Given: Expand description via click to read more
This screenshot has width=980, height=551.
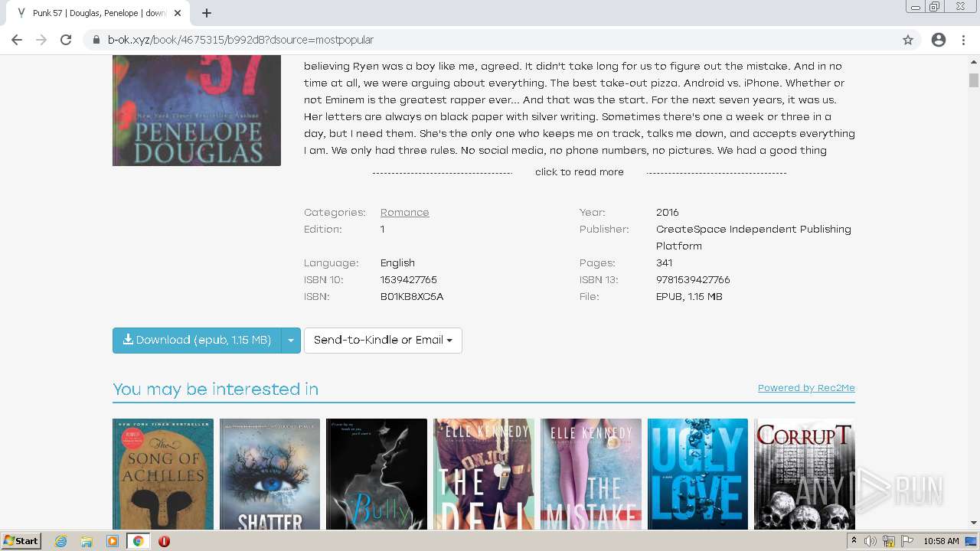Looking at the screenshot, I should point(580,172).
